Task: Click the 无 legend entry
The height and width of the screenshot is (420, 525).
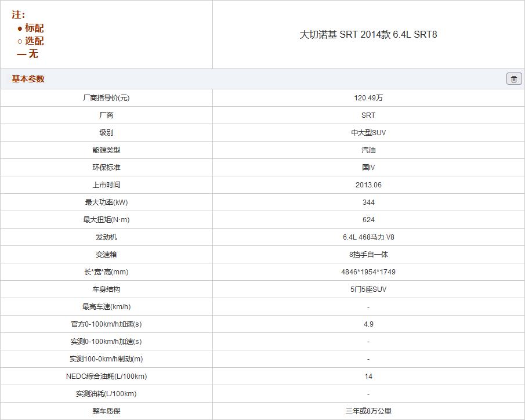Action: 28,54
